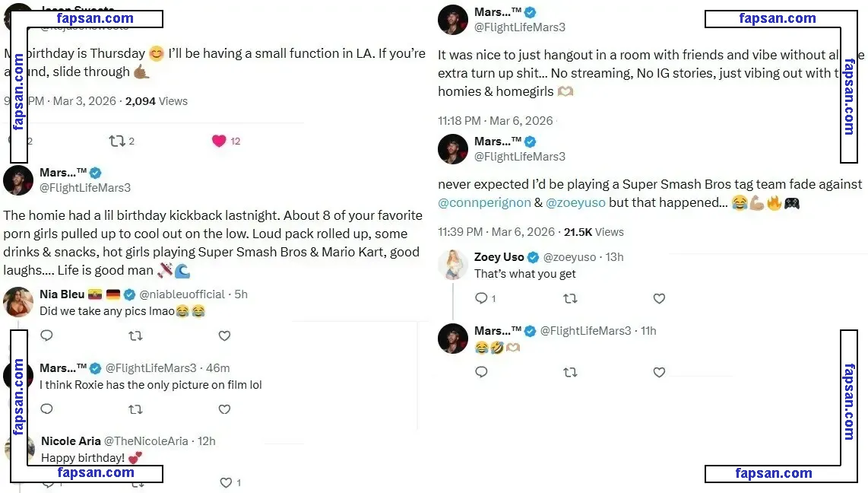This screenshot has height=493, width=868.
Task: Like Zoey Uso's reply
Action: 659,299
